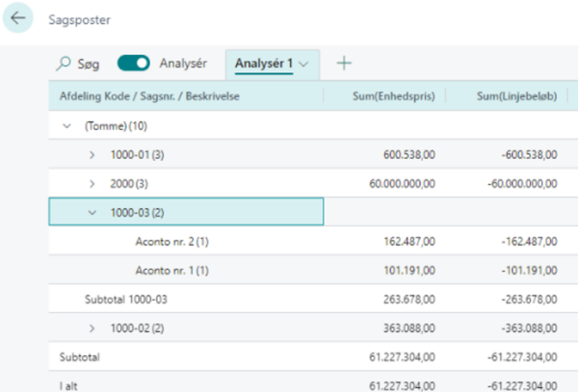Click the Afdeling Kode / Sagsnr. / Beskrivelse header

[149, 96]
